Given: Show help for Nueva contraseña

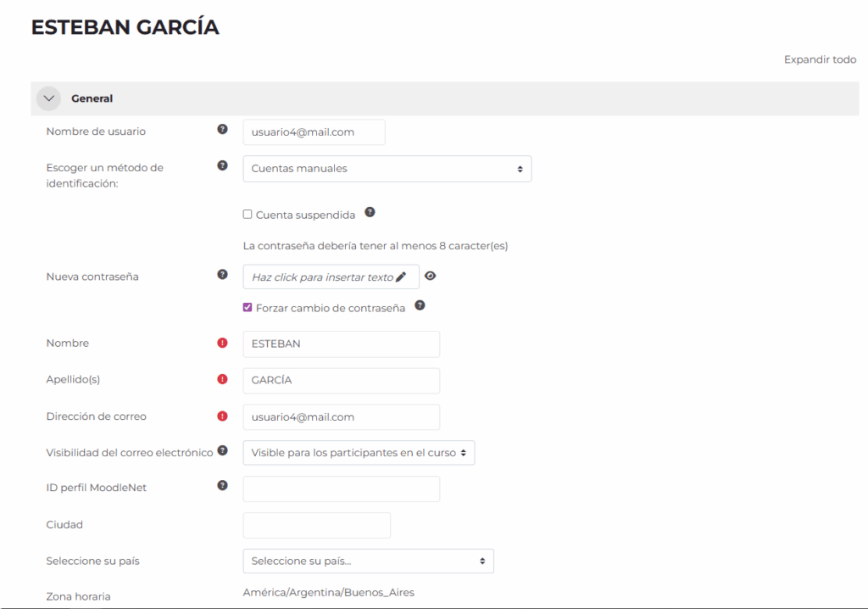Looking at the screenshot, I should pos(222,275).
